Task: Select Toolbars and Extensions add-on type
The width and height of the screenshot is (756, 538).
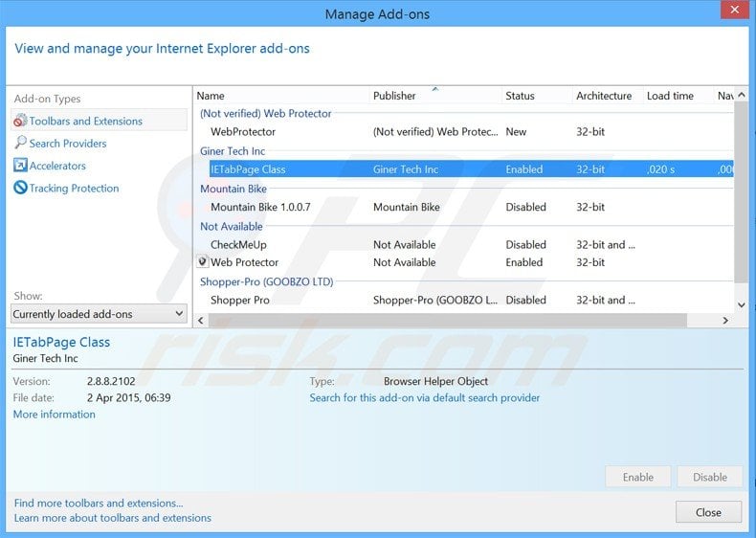Action: (99, 121)
